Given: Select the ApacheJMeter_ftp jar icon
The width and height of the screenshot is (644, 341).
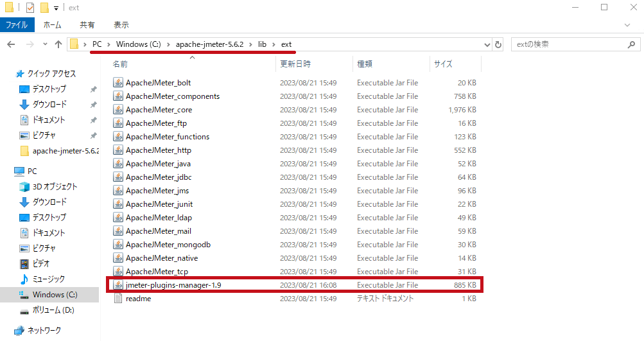Looking at the screenshot, I should pos(118,123).
